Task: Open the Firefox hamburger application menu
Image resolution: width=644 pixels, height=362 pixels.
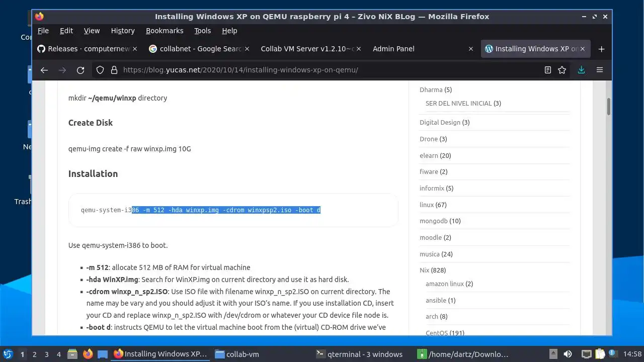Action: point(600,70)
